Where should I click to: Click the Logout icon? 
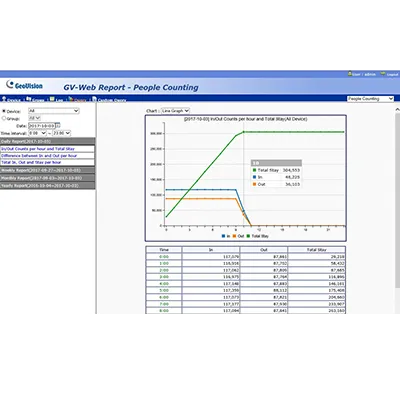click(x=383, y=74)
